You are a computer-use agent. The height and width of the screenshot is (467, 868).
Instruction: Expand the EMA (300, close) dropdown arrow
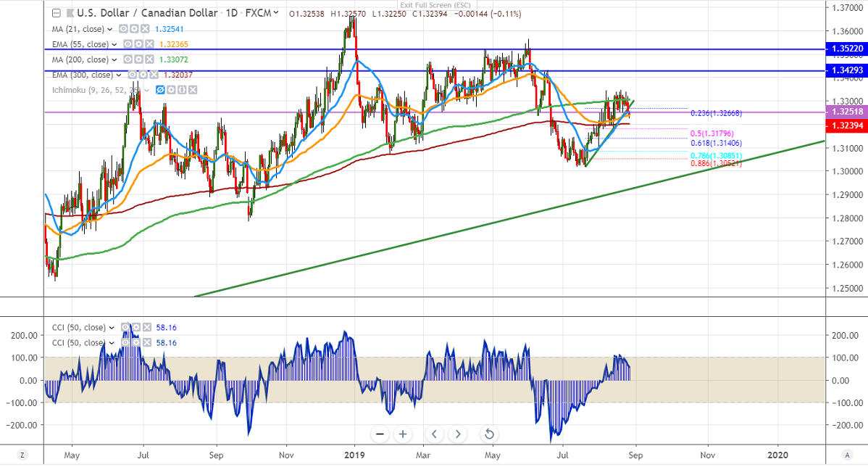[119, 75]
